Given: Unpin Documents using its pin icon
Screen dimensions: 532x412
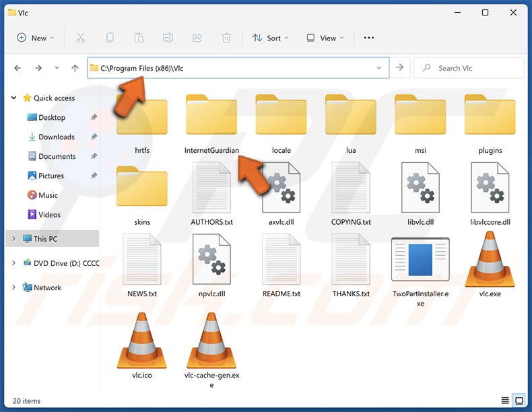Looking at the screenshot, I should 94,156.
